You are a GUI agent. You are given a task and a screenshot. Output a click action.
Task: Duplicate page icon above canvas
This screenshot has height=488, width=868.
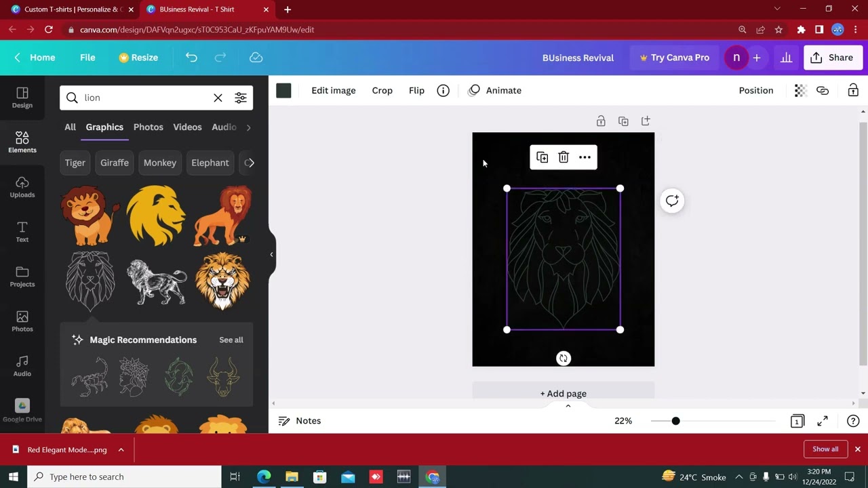(623, 121)
